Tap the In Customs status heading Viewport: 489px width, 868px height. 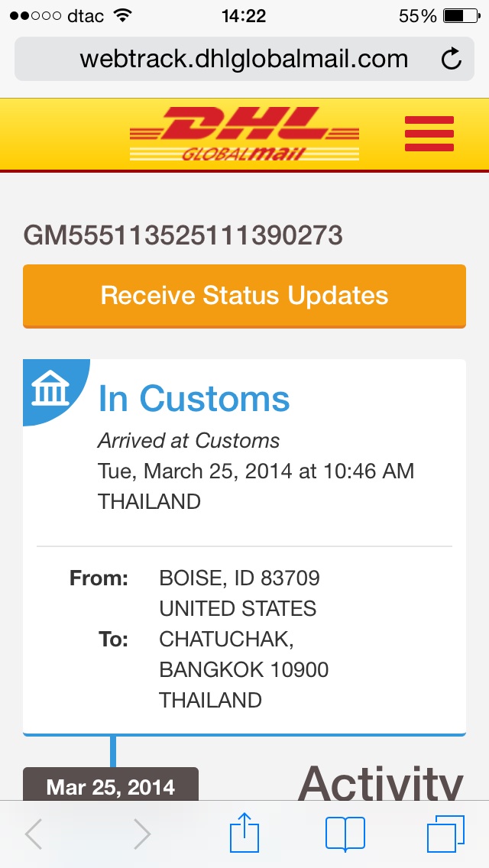[194, 399]
